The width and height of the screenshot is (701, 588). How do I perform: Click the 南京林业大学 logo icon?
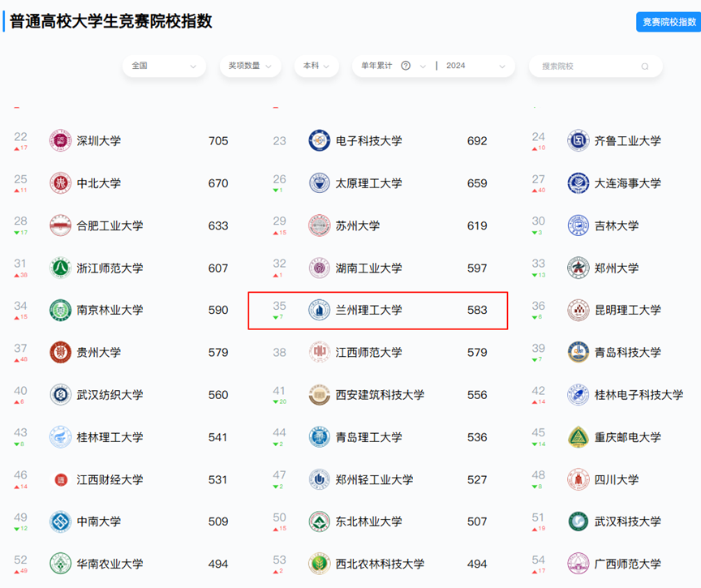click(61, 310)
